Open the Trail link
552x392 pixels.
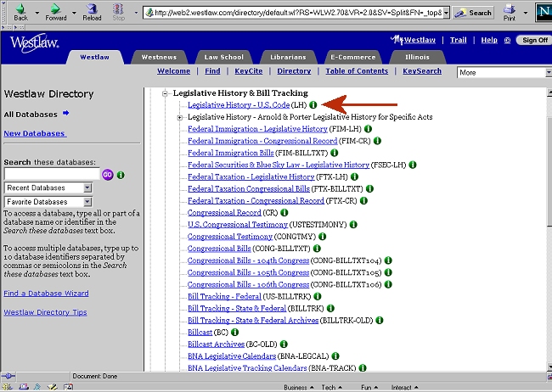coord(458,40)
